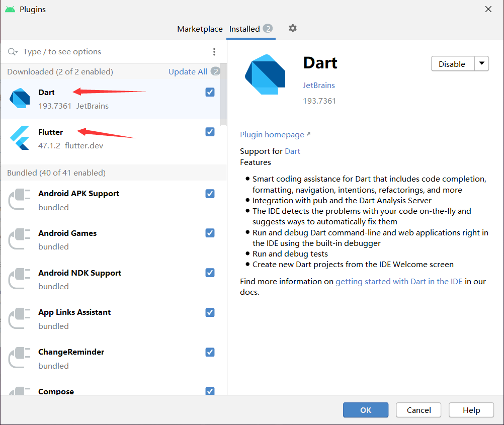Open the three-dot more options menu

pyautogui.click(x=214, y=52)
